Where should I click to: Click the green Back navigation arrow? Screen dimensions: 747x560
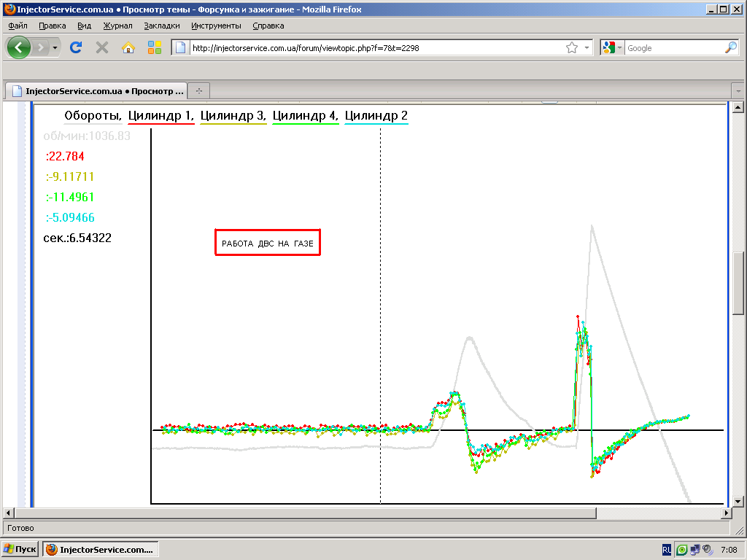pyautogui.click(x=19, y=47)
